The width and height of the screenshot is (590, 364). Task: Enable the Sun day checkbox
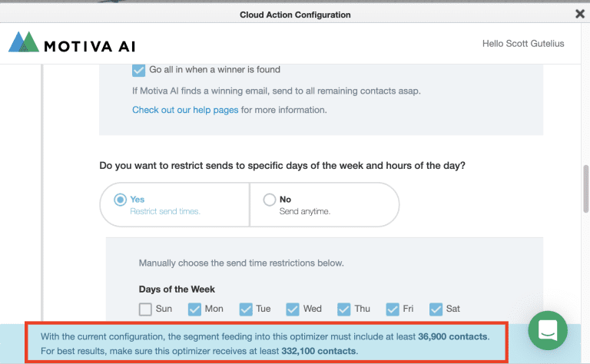point(145,309)
